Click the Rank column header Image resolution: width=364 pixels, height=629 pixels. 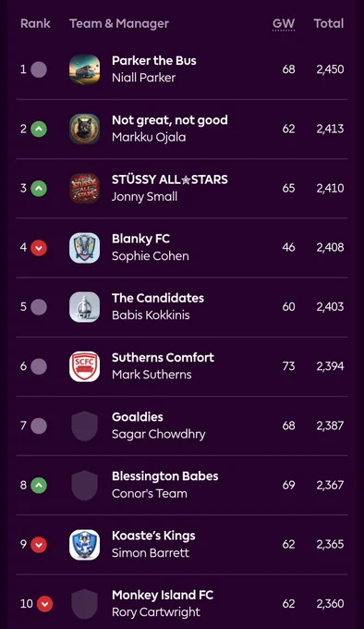click(35, 24)
